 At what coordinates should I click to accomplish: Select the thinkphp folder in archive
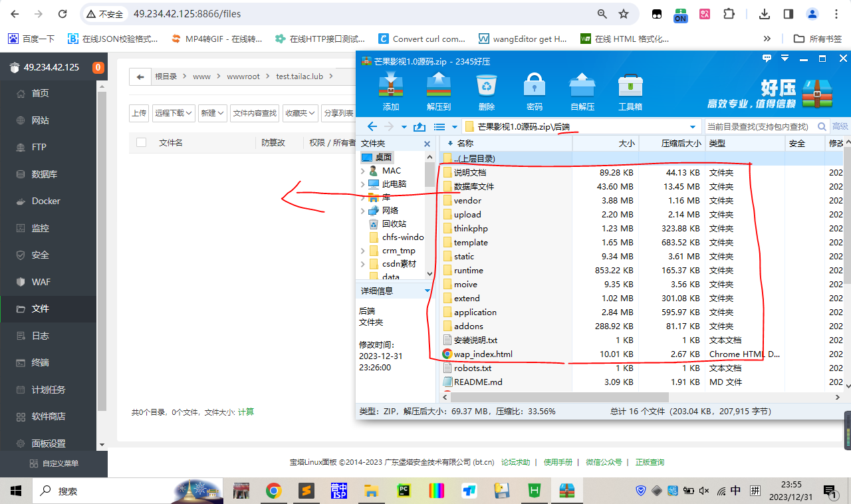click(x=471, y=228)
